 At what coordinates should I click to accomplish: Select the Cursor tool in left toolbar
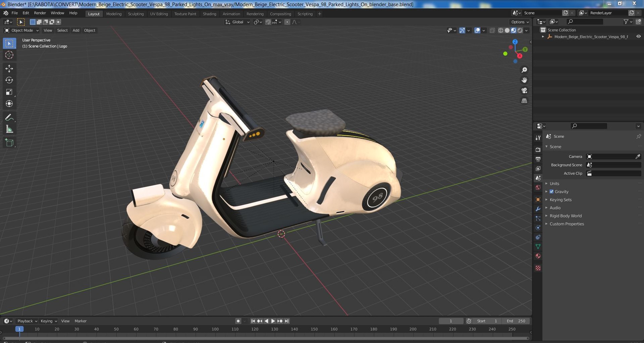click(x=9, y=55)
